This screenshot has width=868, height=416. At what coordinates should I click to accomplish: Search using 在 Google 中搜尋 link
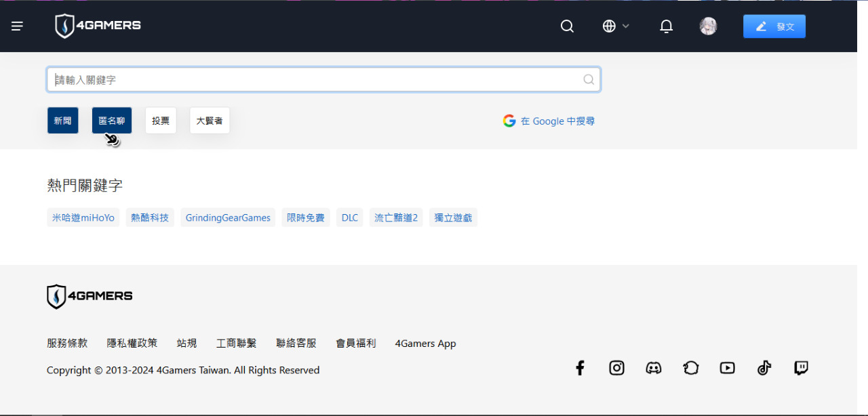point(549,121)
